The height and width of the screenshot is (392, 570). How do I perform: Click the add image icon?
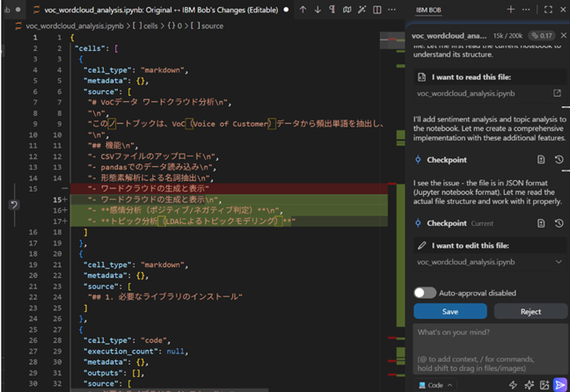544,385
